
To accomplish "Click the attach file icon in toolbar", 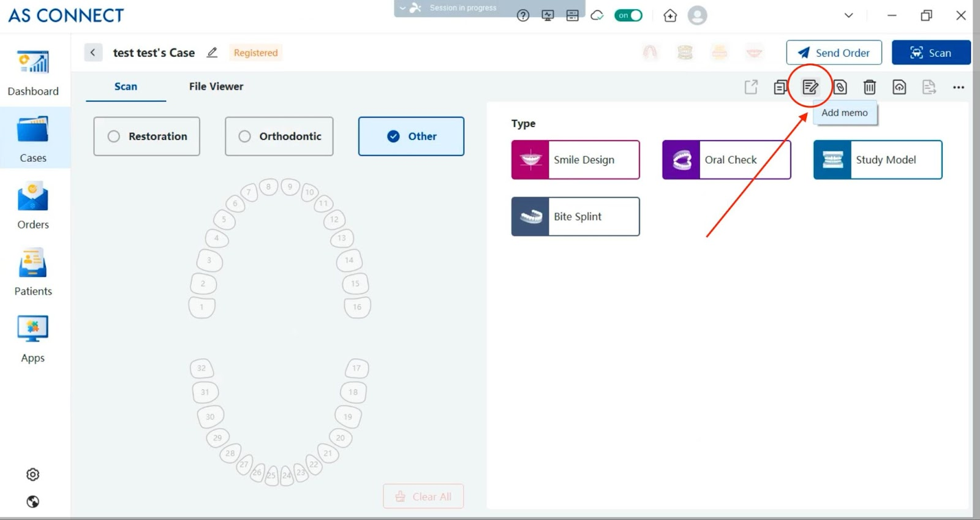I will (840, 87).
